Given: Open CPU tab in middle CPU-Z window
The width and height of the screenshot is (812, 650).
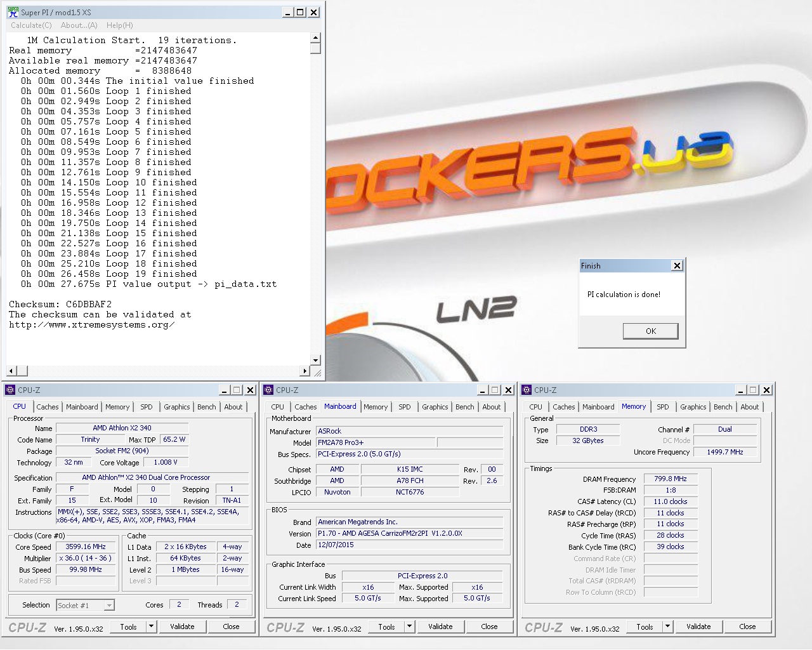Looking at the screenshot, I should coord(278,407).
